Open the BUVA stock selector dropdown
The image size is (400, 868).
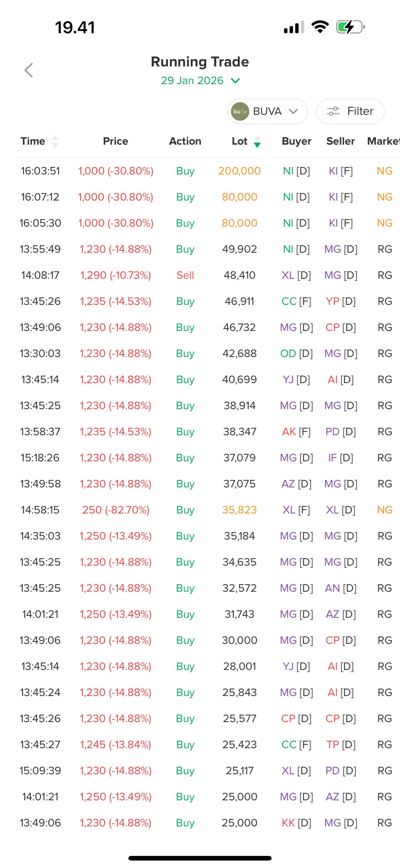(x=268, y=111)
